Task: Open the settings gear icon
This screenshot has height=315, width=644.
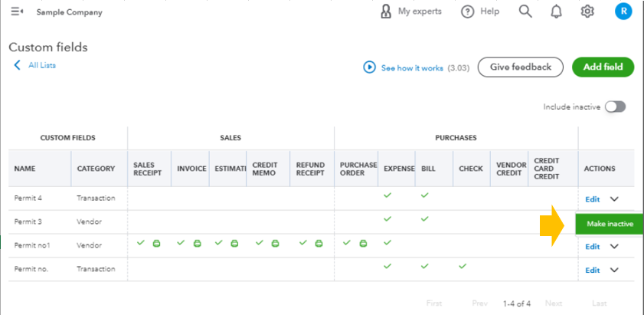Action: [587, 11]
